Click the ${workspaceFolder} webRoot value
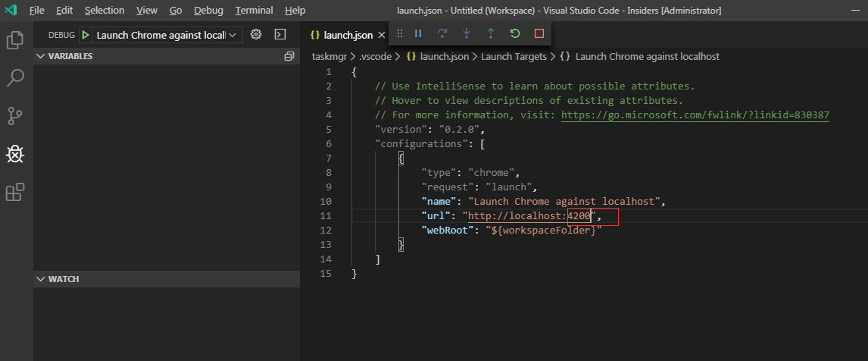Viewport: 868px width, 361px height. [x=544, y=230]
